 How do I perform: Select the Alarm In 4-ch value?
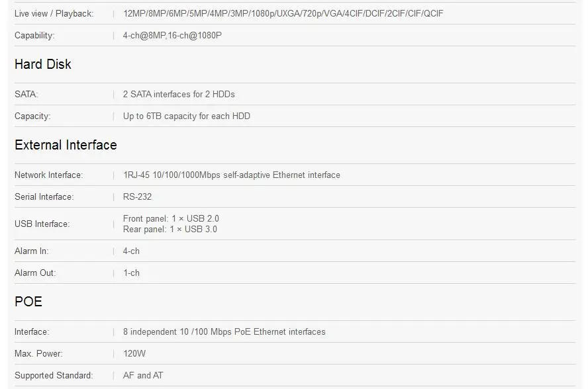131,251
